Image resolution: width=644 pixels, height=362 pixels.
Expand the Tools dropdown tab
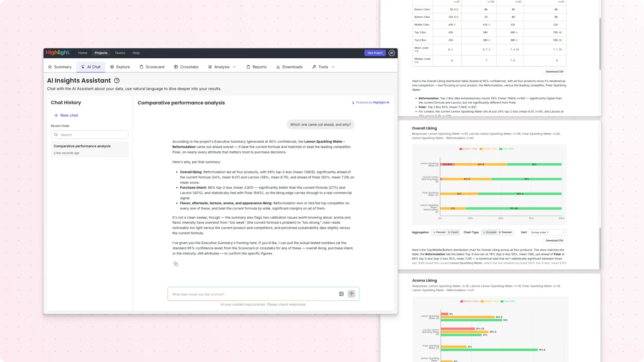click(x=323, y=67)
